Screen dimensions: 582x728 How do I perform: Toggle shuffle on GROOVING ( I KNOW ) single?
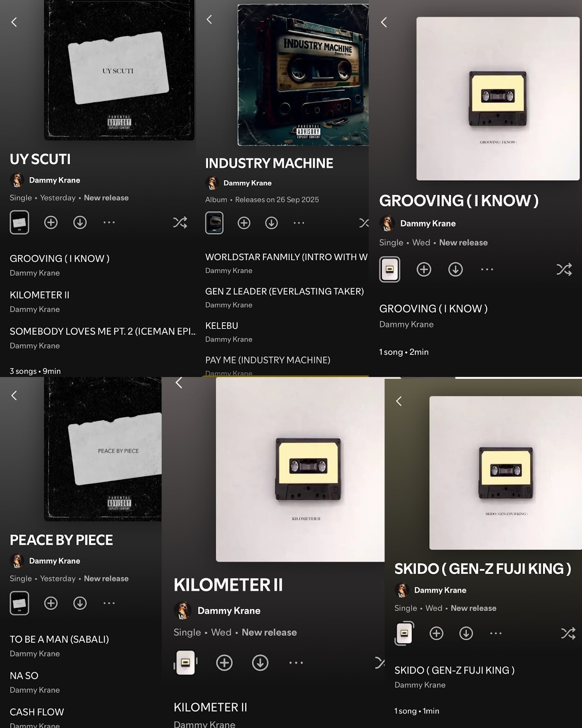tap(564, 269)
